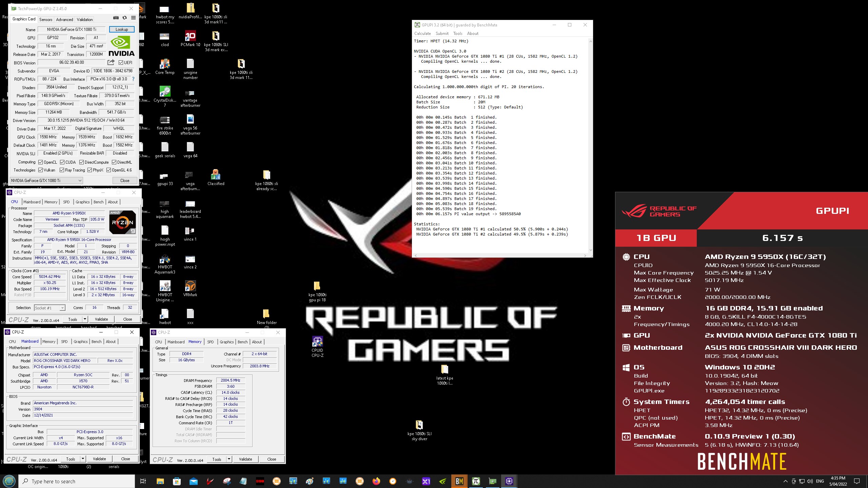Click the NVIDIA taskbar icon
The height and width of the screenshot is (488, 868).
[x=442, y=481]
